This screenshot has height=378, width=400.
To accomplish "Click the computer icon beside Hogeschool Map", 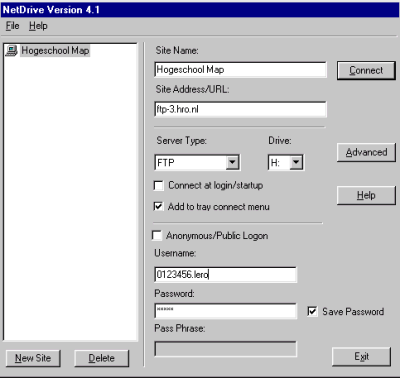I will pos(11,51).
